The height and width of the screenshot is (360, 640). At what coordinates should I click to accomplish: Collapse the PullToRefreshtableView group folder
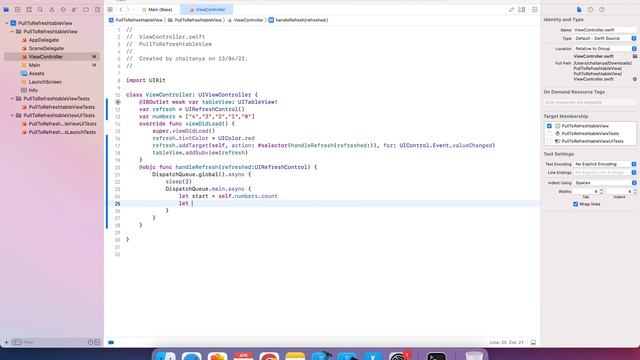(x=12, y=31)
